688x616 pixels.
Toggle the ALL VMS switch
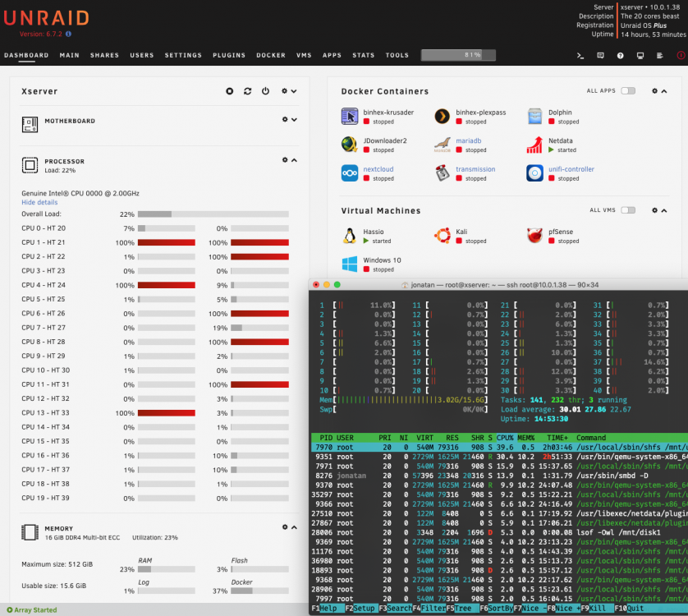[628, 210]
